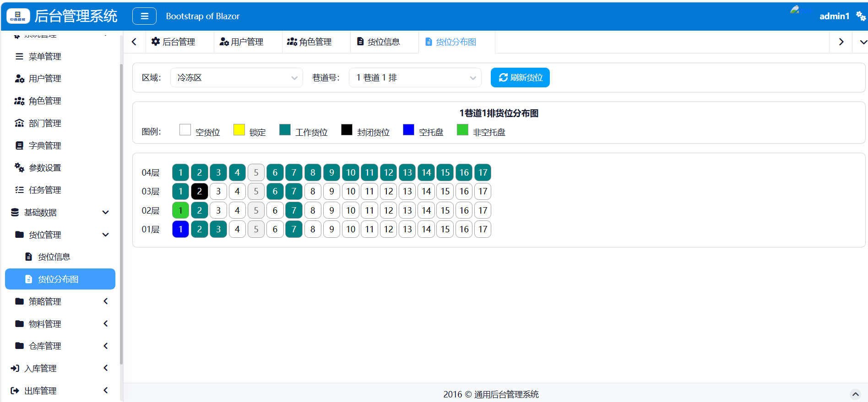Collapse the 货位管理 submenu chevron
The height and width of the screenshot is (402, 868).
coord(106,235)
